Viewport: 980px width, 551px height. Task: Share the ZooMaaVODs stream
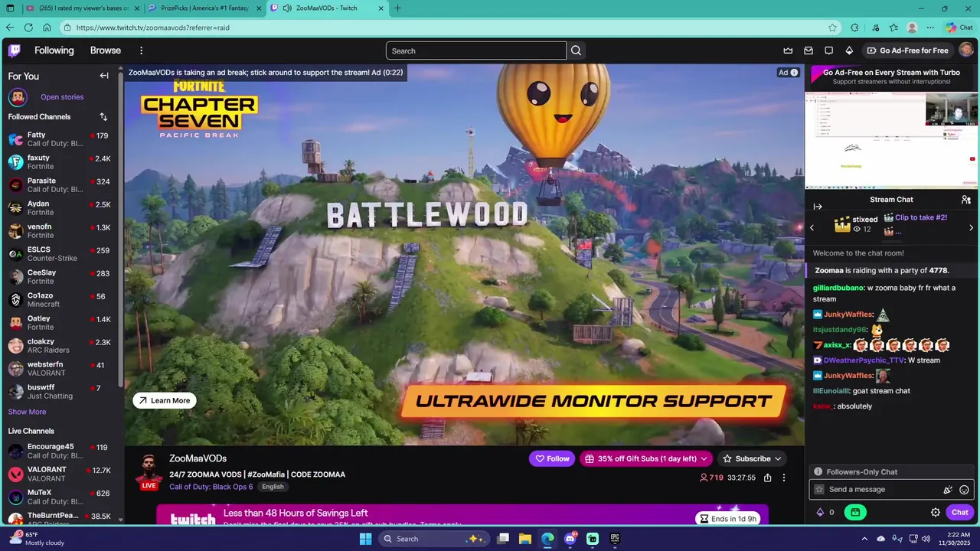767,478
